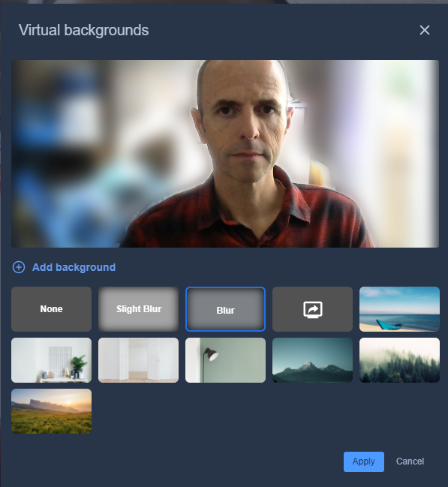448x487 pixels.
Task: Pick the sunset meadow landscape background
Action: click(x=51, y=411)
